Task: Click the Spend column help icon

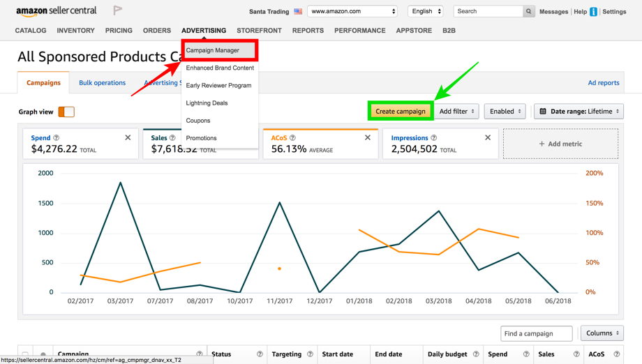Action: point(526,354)
